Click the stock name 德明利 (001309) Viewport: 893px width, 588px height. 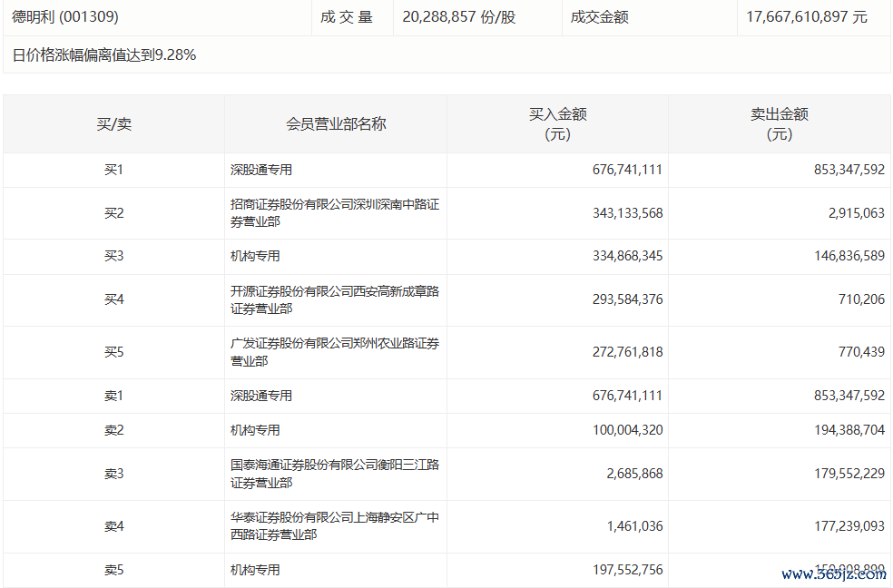(65, 17)
